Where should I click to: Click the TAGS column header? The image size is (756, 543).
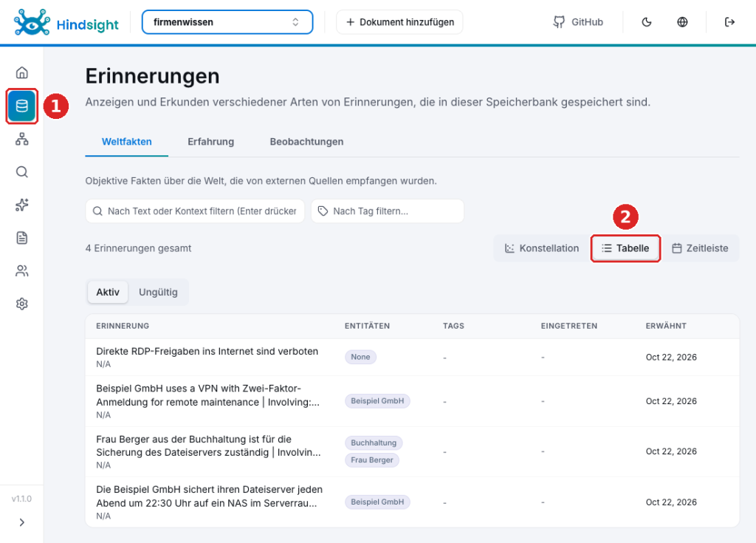pos(454,327)
